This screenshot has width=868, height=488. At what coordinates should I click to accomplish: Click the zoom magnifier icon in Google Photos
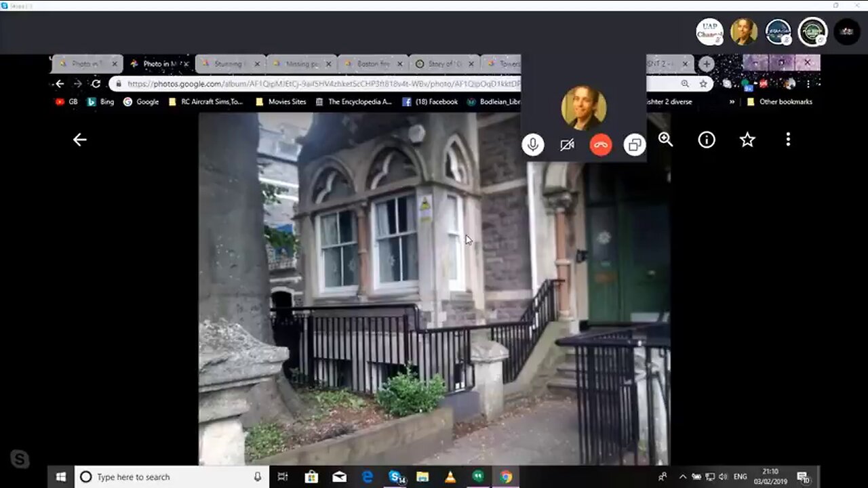[x=665, y=140]
